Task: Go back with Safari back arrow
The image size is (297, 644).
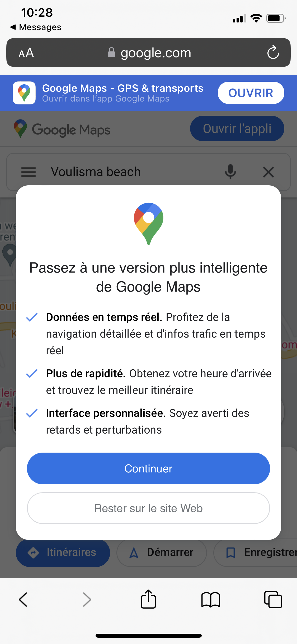Action: tap(23, 599)
